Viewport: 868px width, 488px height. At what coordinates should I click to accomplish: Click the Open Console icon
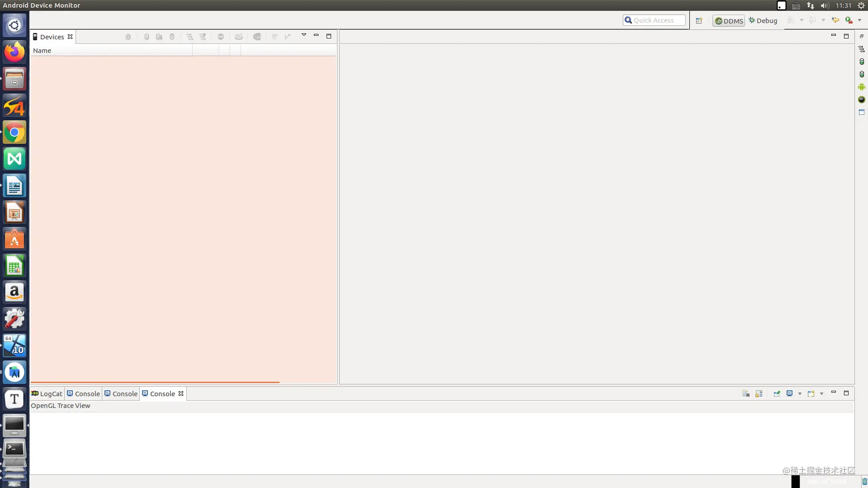coord(811,393)
